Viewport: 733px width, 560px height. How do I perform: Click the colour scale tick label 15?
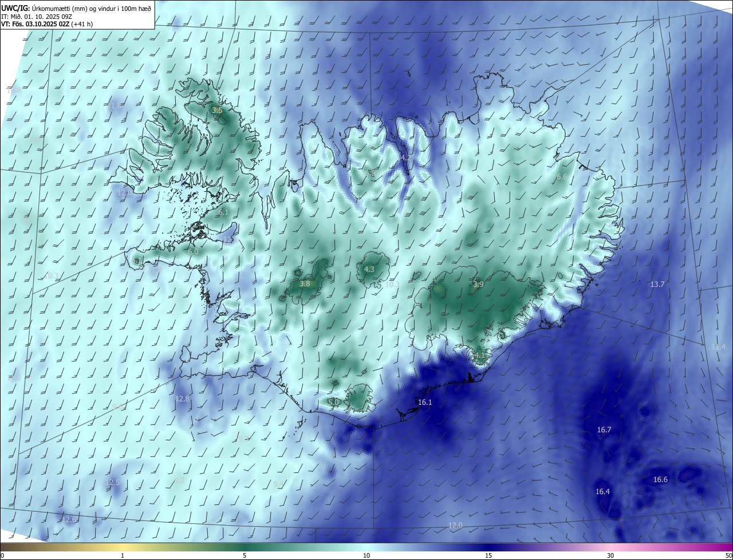coord(488,556)
